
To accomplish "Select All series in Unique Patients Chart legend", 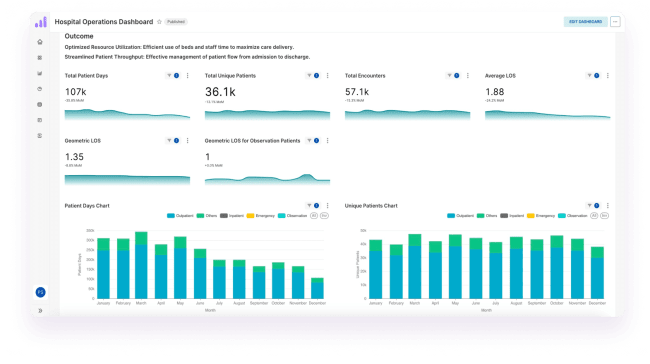I will (x=594, y=216).
